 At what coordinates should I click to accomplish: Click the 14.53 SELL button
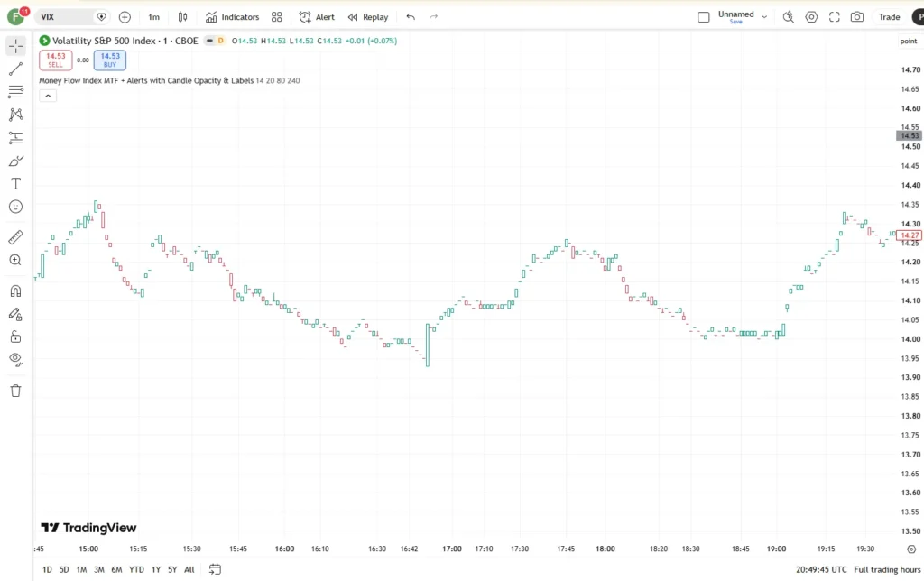coord(55,60)
